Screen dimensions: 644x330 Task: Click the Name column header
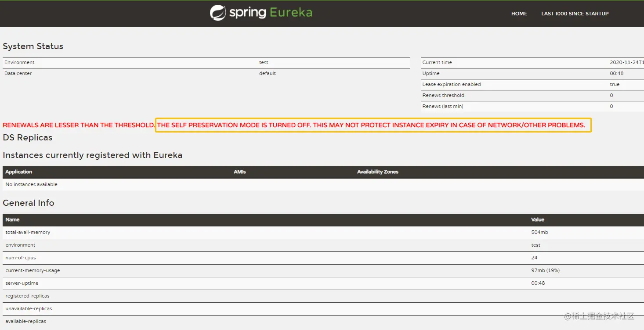click(12, 220)
